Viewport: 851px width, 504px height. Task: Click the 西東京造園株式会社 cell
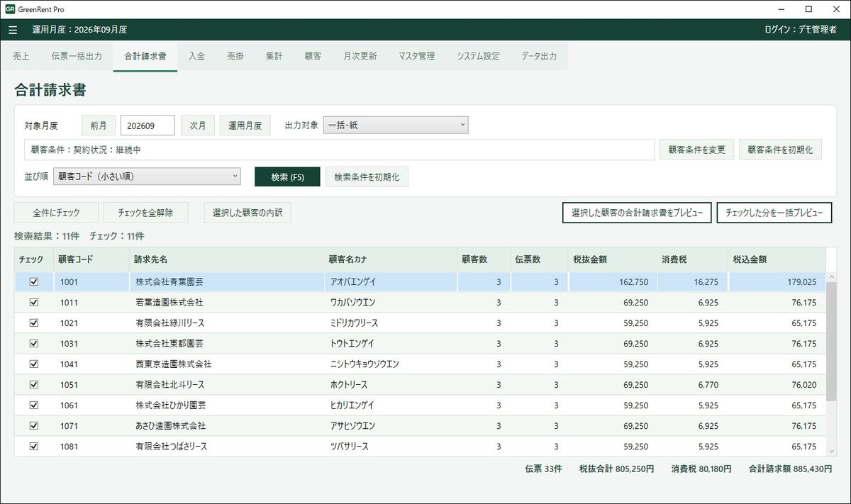click(x=227, y=364)
